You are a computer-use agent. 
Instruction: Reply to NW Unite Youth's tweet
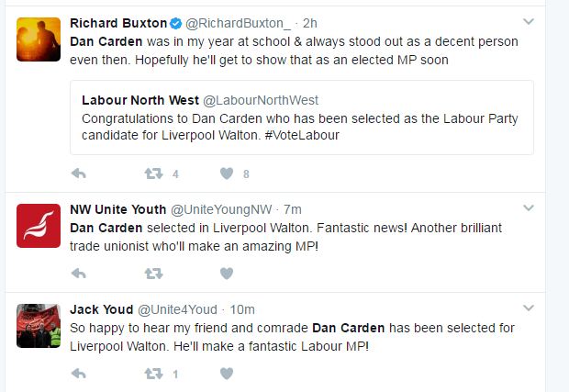click(79, 274)
